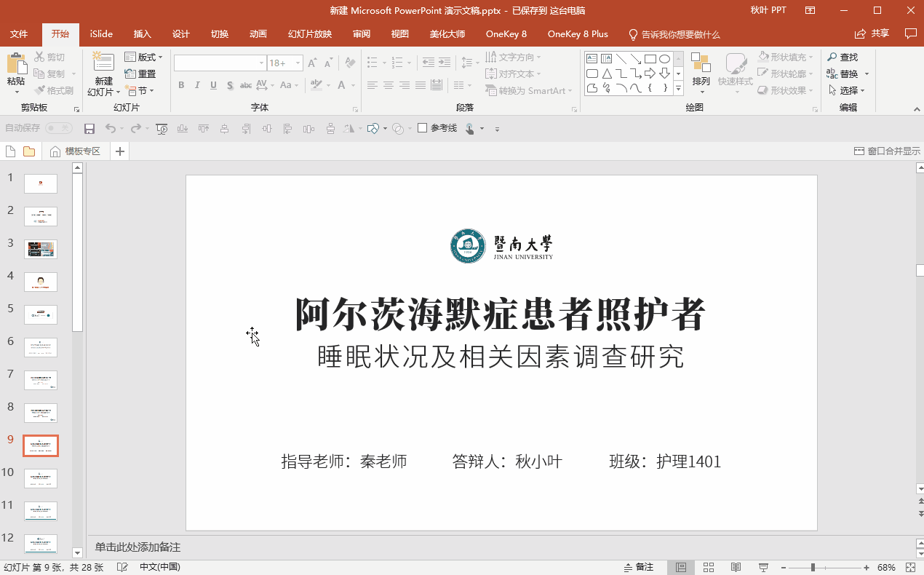
Task: Enable the Guides (参考线) checkbox
Action: coord(422,128)
